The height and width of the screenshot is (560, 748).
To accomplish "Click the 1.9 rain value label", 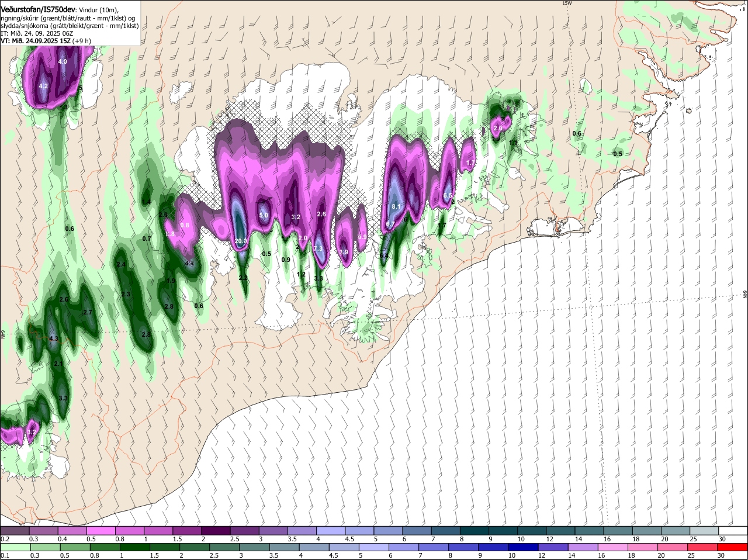I will pyautogui.click(x=171, y=281).
